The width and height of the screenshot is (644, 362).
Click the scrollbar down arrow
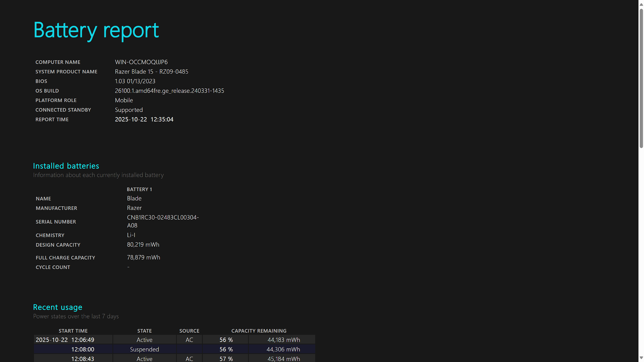(641, 358)
